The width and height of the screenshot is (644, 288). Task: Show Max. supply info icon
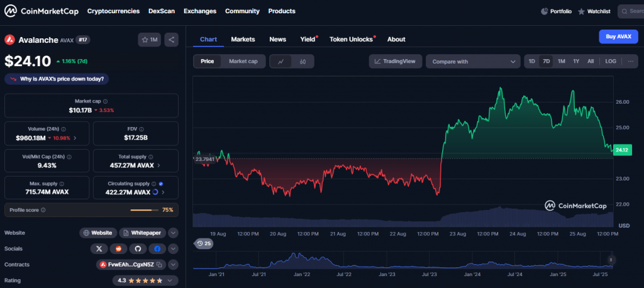[62, 184]
